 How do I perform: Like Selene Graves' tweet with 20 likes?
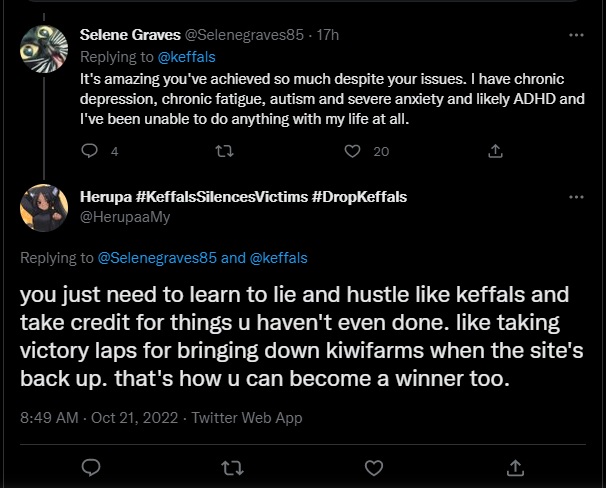click(352, 151)
